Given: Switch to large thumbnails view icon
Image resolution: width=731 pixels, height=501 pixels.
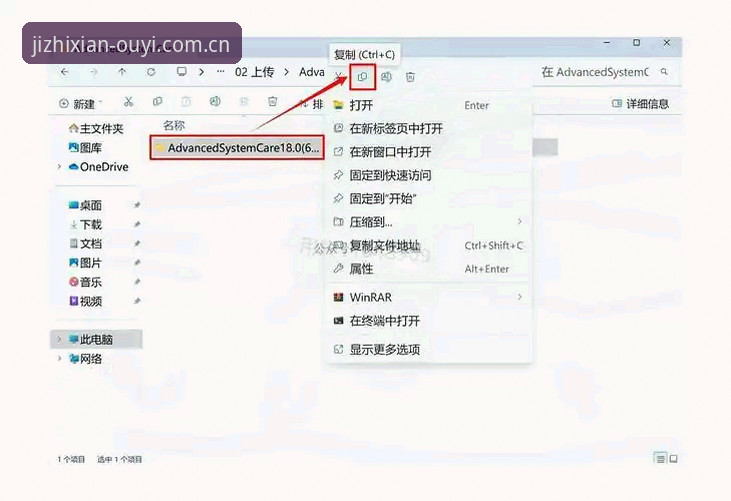Looking at the screenshot, I should (673, 459).
